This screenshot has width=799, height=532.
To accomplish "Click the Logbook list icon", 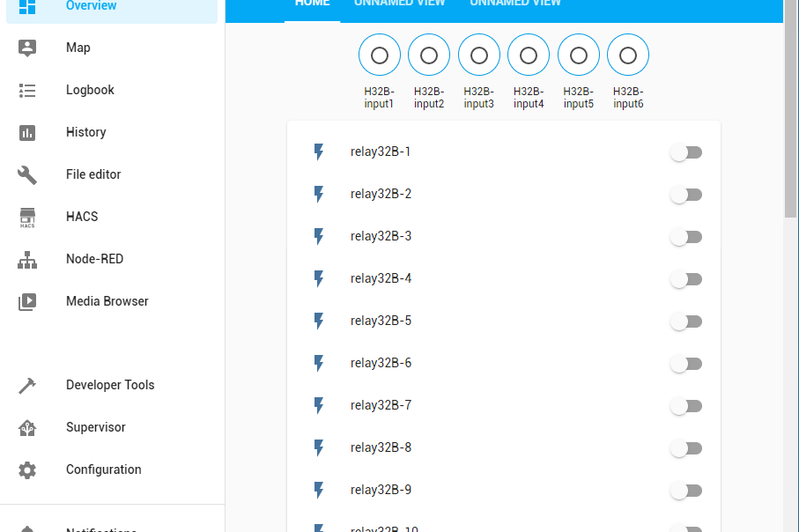I will click(x=27, y=90).
